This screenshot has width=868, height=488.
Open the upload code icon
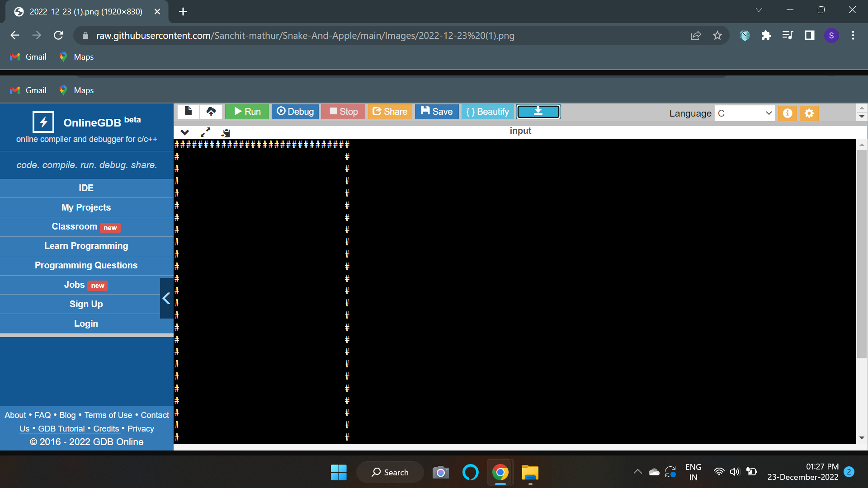click(x=211, y=111)
